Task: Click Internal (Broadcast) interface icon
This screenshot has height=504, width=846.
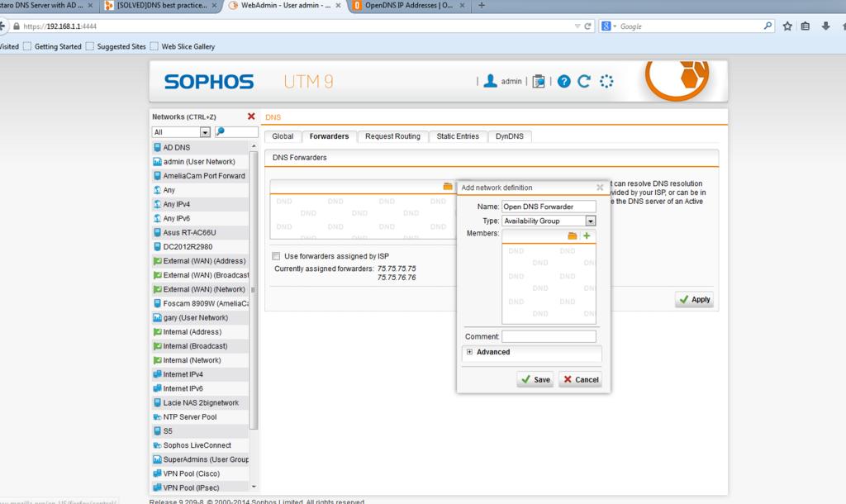Action: pos(157,346)
